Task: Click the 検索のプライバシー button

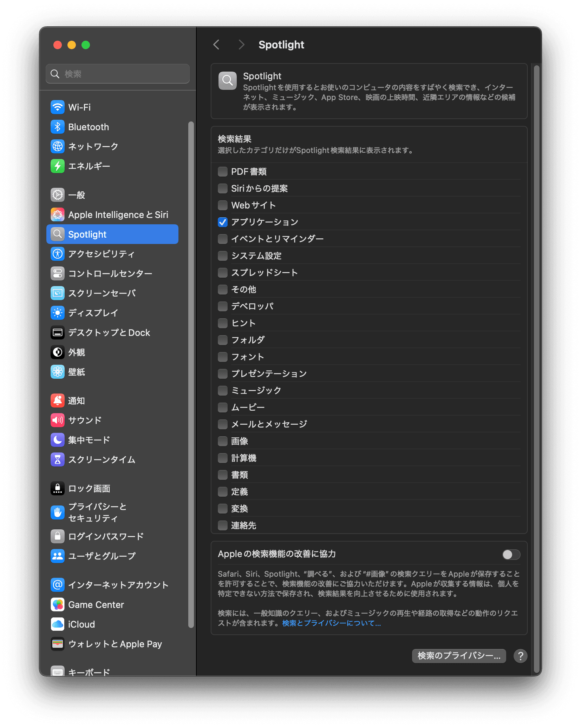Action: (x=459, y=656)
